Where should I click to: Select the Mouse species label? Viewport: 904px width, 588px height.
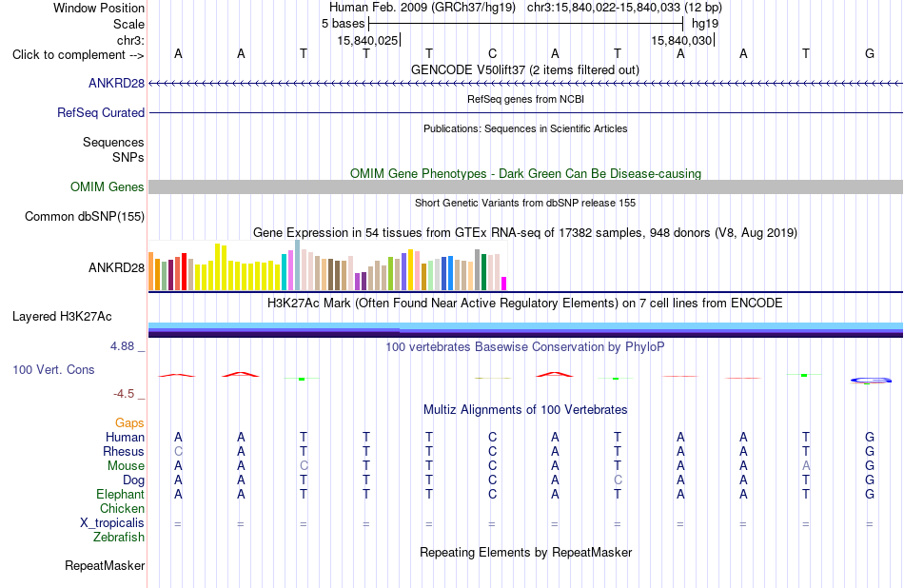click(126, 466)
